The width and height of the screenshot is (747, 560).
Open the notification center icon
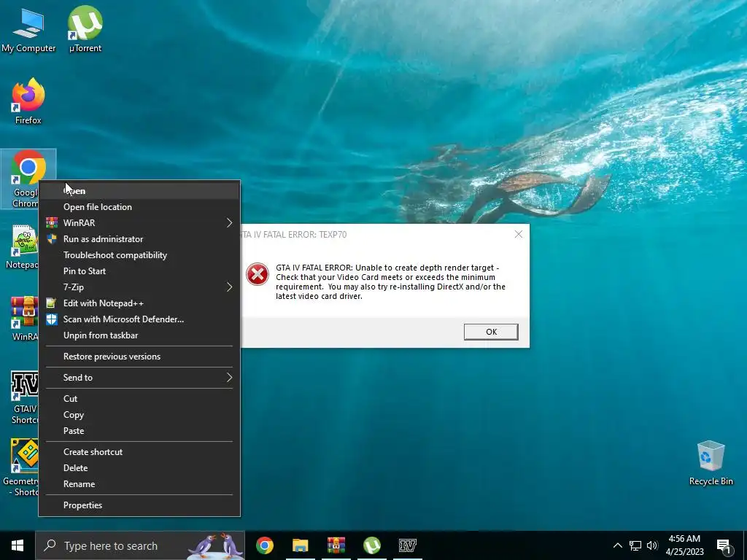(x=724, y=546)
